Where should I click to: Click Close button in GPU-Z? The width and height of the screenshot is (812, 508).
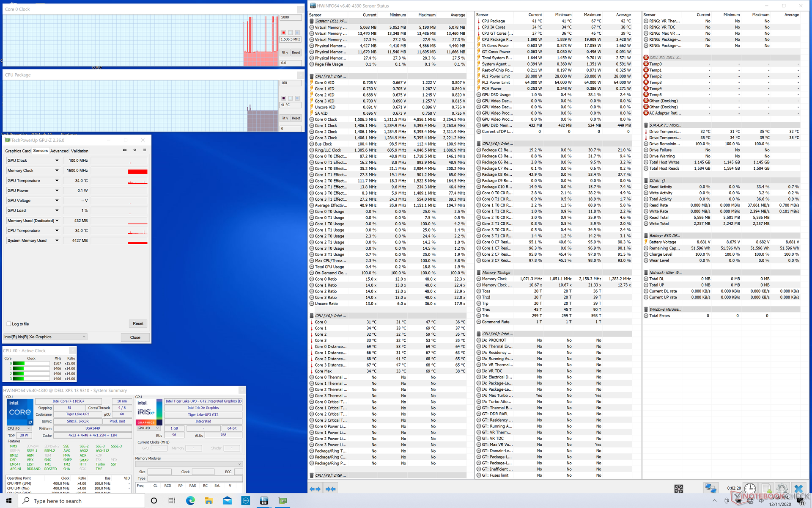tap(135, 337)
